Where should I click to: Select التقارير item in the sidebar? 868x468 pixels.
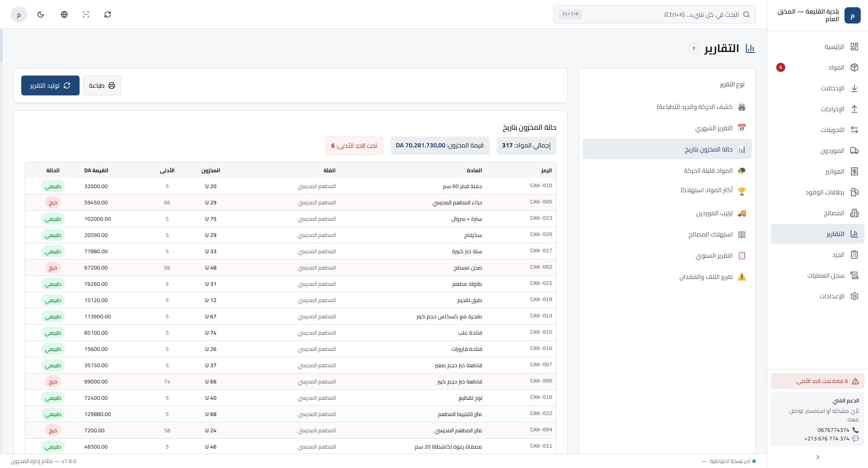pyautogui.click(x=817, y=234)
